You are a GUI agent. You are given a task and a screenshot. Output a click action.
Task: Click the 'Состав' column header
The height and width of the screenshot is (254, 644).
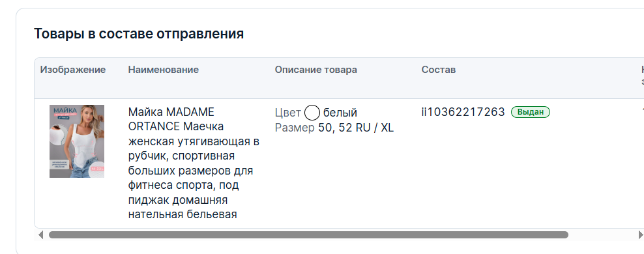(x=438, y=70)
